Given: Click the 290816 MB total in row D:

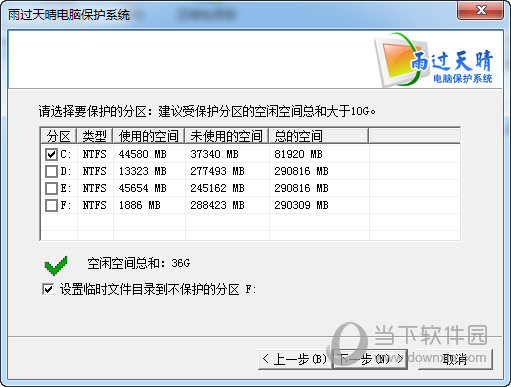Looking at the screenshot, I should tap(301, 171).
